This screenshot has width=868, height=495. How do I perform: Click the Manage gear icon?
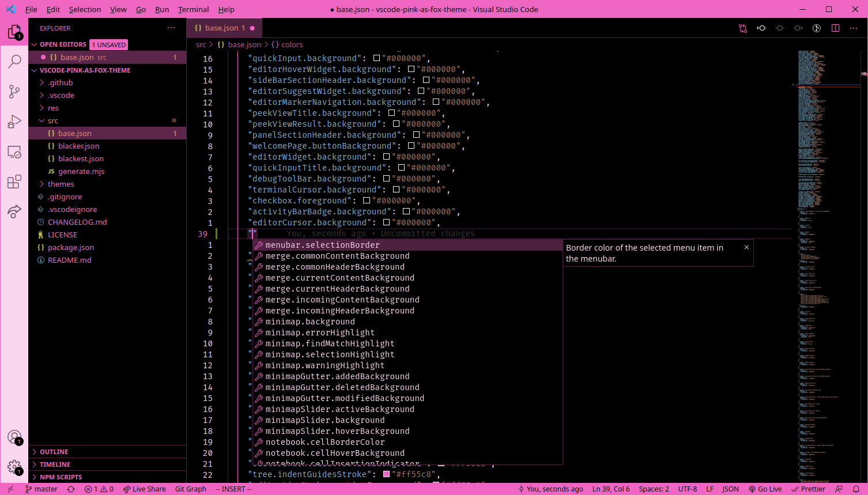[x=14, y=466]
